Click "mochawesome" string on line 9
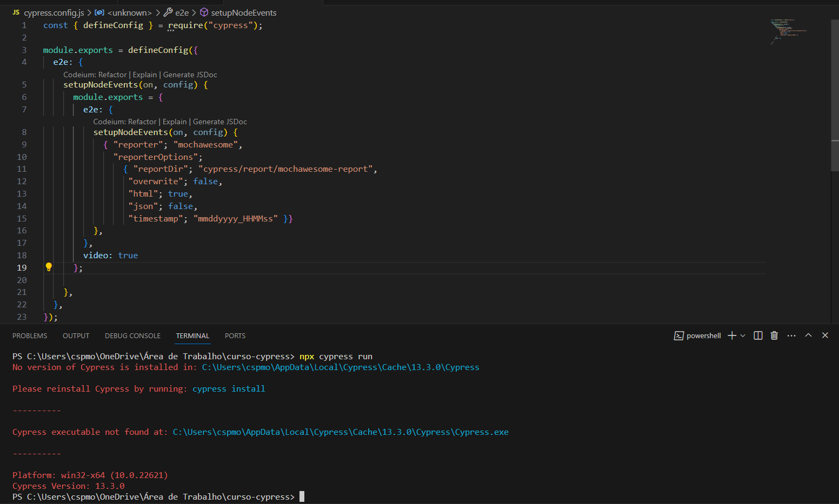Viewport: 839px width, 504px height. (205, 144)
